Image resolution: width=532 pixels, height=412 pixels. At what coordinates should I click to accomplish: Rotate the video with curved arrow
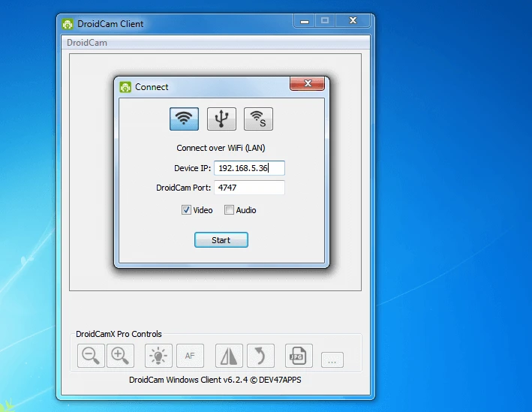[x=260, y=356]
